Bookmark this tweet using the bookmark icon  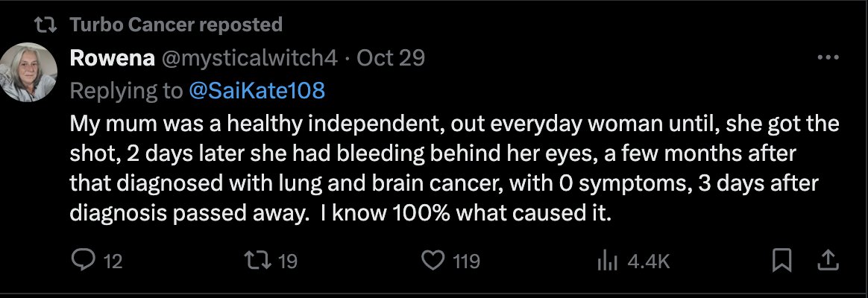(x=781, y=261)
